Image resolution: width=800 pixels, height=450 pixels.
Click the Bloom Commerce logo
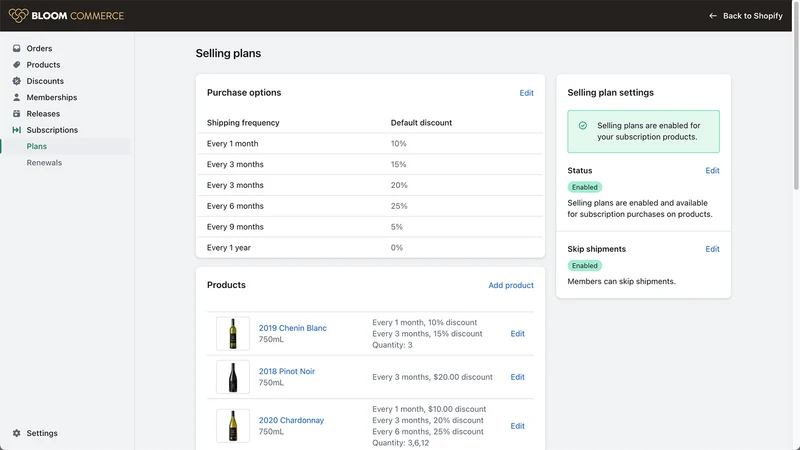[x=66, y=15]
